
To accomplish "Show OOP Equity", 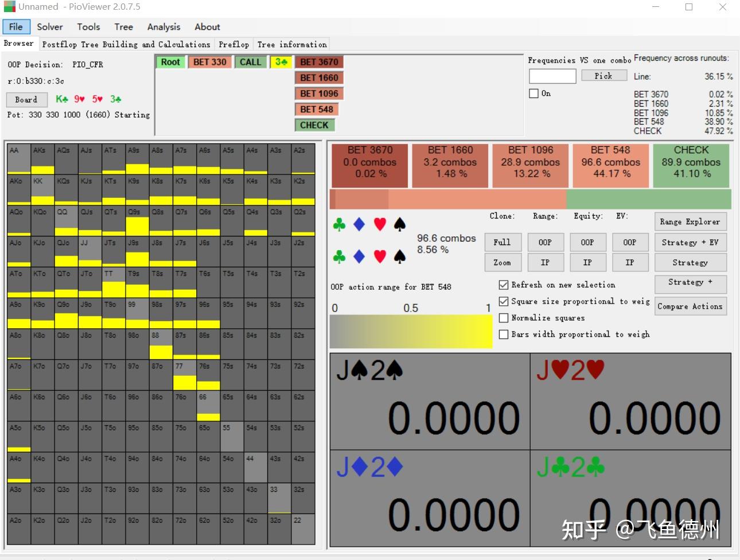I will tap(587, 242).
